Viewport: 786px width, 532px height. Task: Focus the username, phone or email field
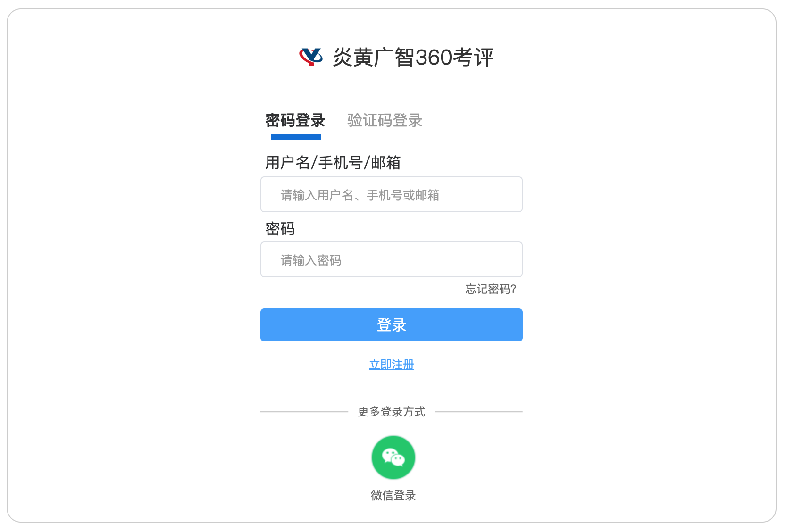392,194
